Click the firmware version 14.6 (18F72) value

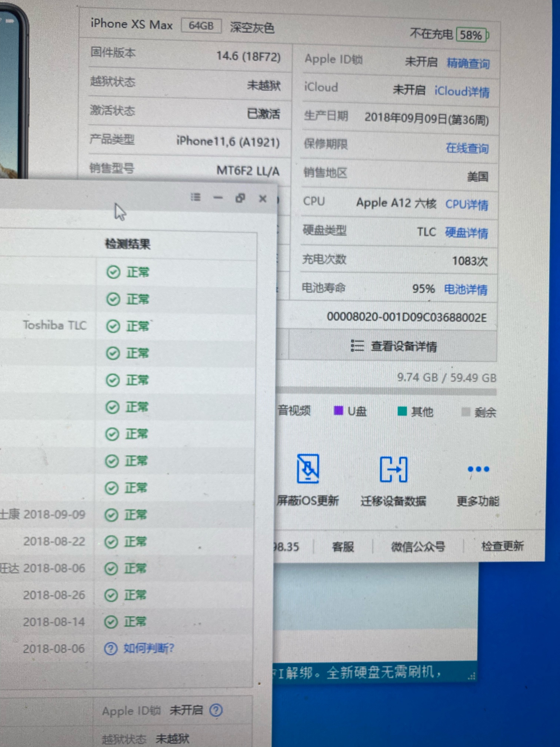tap(249, 56)
